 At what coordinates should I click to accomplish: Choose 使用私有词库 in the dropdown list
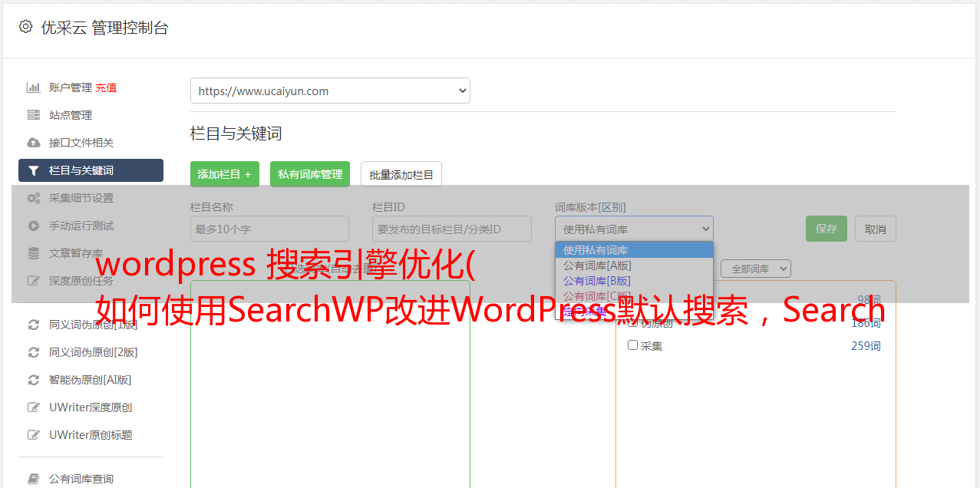pyautogui.click(x=634, y=250)
